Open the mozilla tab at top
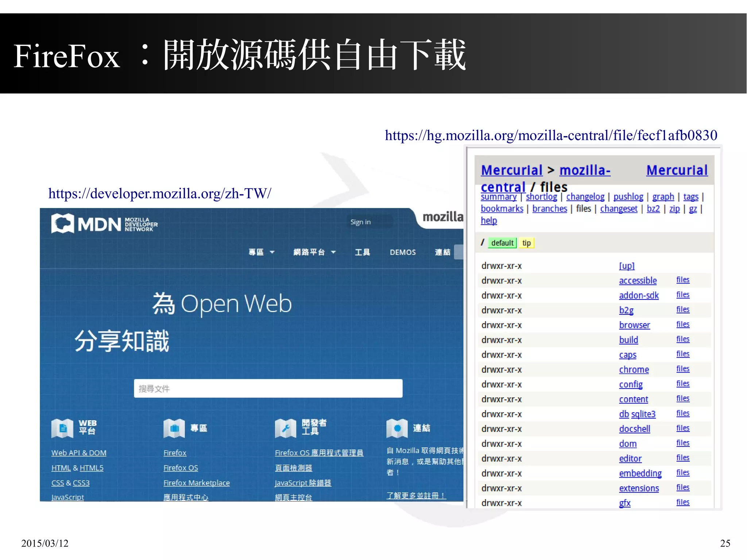Image resolution: width=747 pixels, height=560 pixels. [x=443, y=217]
